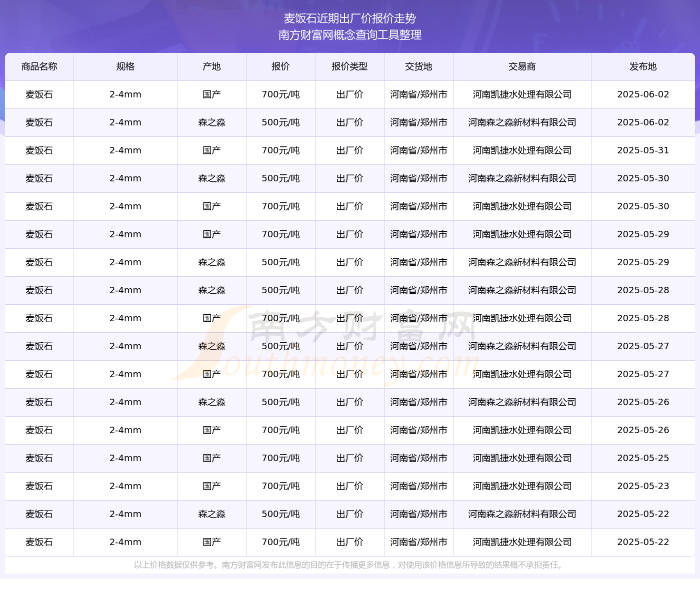Screen dimensions: 700x602
Task: Click the disclaimer text below the table
Action: (x=349, y=565)
